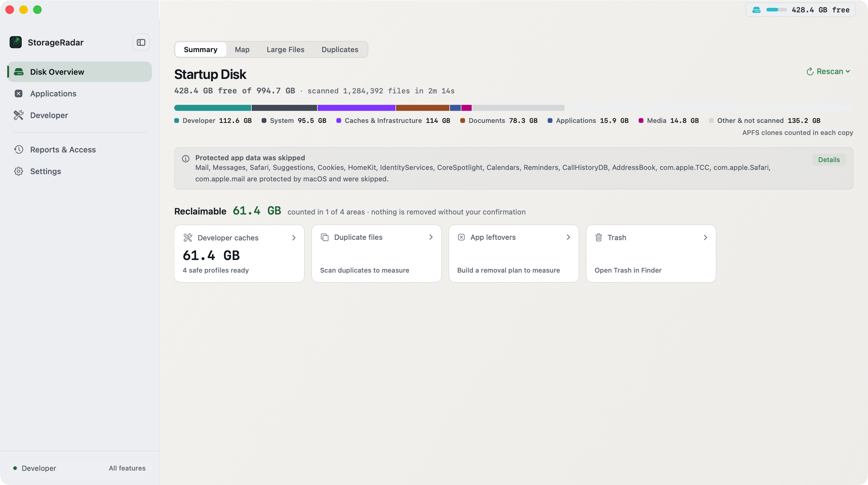The image size is (868, 485).
Task: Toggle the sidebar panel icon
Action: click(x=141, y=43)
